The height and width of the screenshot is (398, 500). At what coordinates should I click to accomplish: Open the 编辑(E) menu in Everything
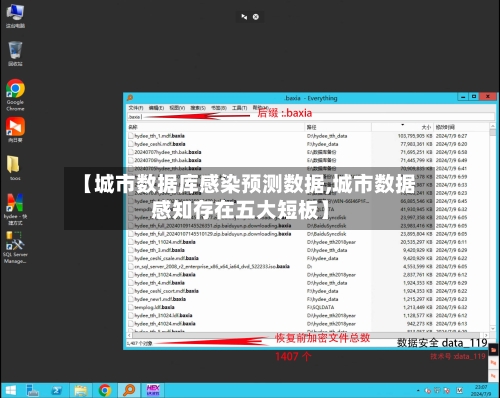[156, 108]
